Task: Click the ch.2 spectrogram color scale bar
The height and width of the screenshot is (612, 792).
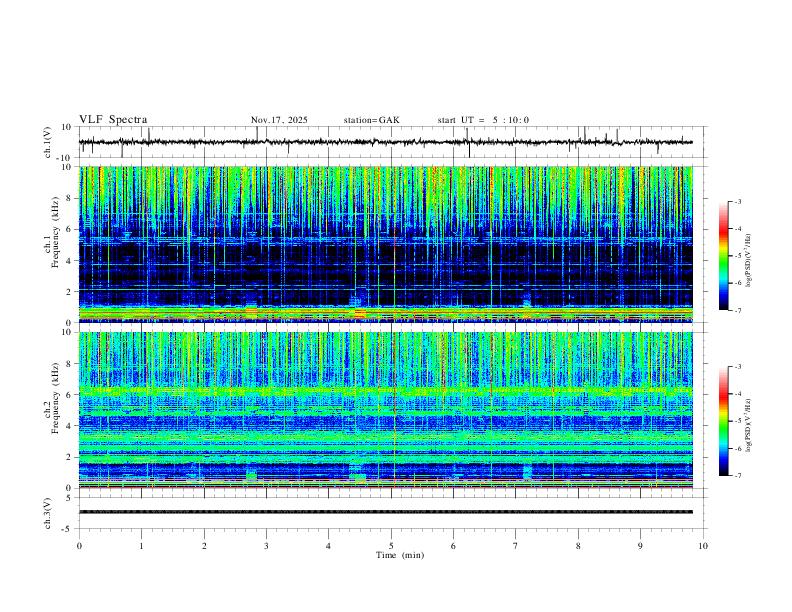Action: (x=723, y=421)
